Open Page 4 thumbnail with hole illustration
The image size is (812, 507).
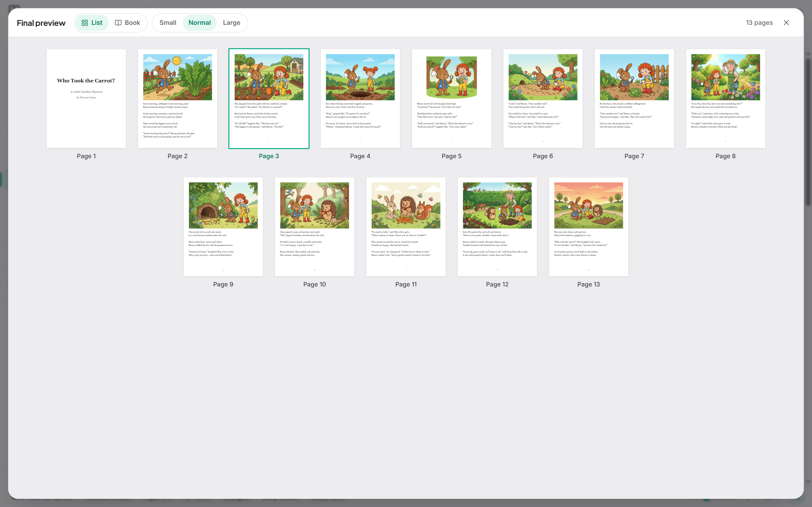coord(360,99)
